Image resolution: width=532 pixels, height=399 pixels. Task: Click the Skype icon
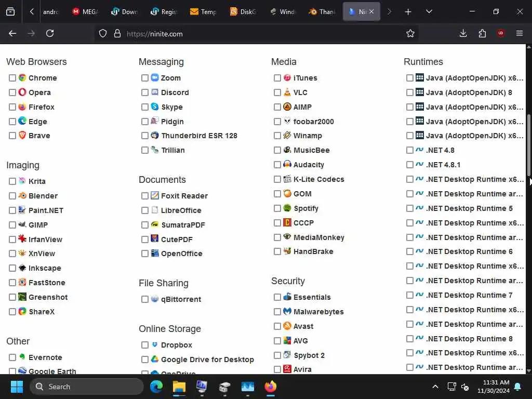point(155,107)
